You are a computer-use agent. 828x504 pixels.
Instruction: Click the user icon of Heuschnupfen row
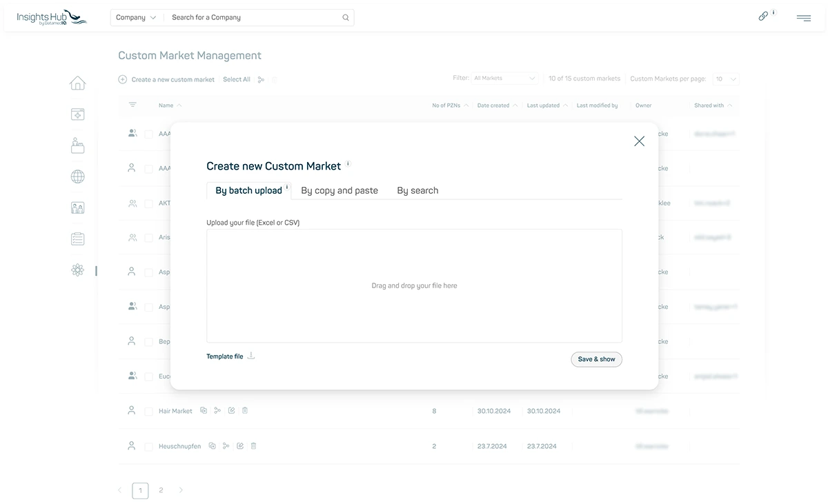click(x=131, y=445)
